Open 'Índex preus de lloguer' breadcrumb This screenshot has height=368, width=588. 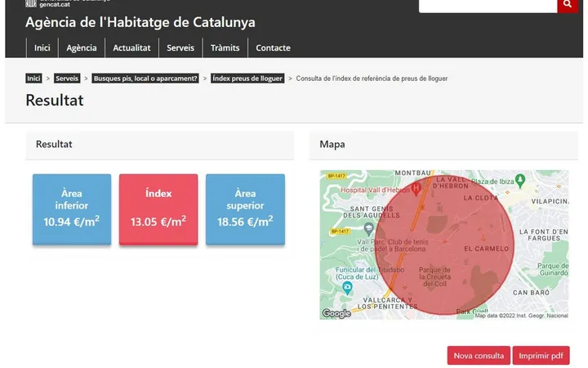coord(247,79)
